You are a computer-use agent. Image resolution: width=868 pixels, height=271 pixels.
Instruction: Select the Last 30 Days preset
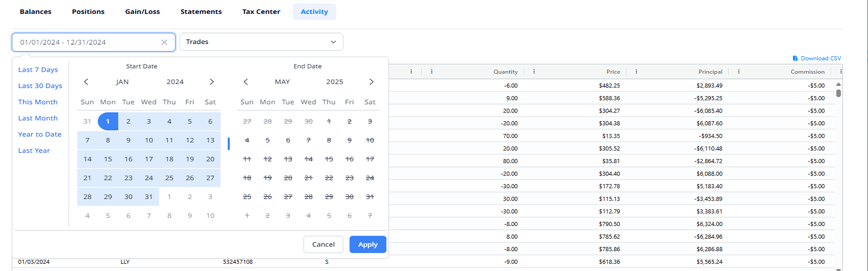40,86
